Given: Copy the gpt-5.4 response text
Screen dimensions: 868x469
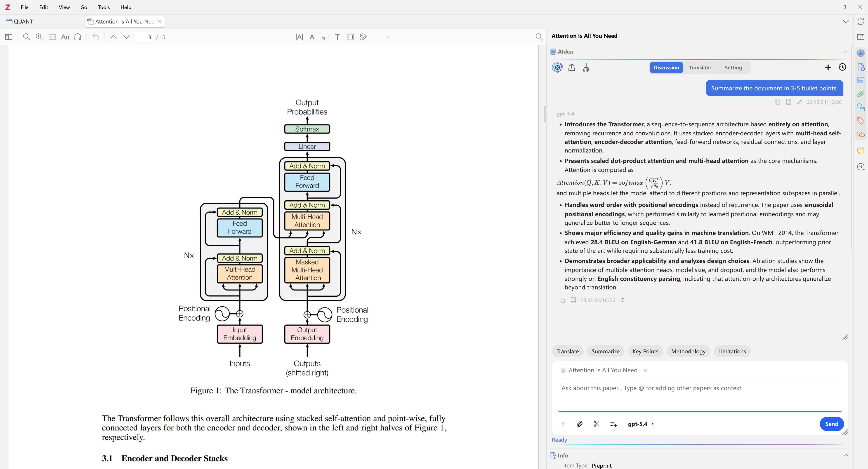Looking at the screenshot, I should click(x=562, y=300).
